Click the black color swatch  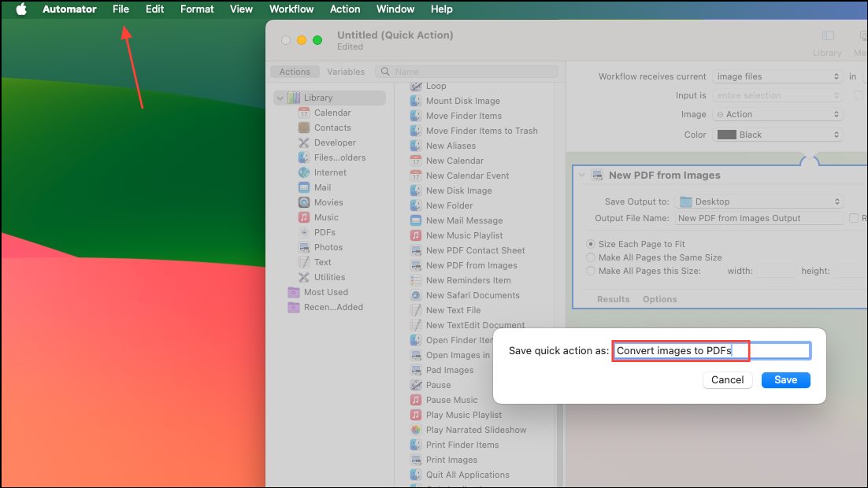click(726, 135)
